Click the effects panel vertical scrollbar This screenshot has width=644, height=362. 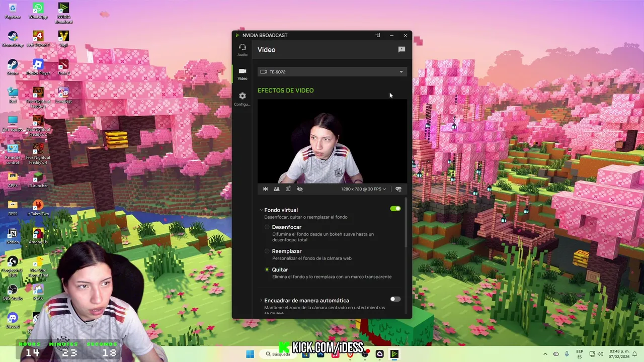click(406, 223)
